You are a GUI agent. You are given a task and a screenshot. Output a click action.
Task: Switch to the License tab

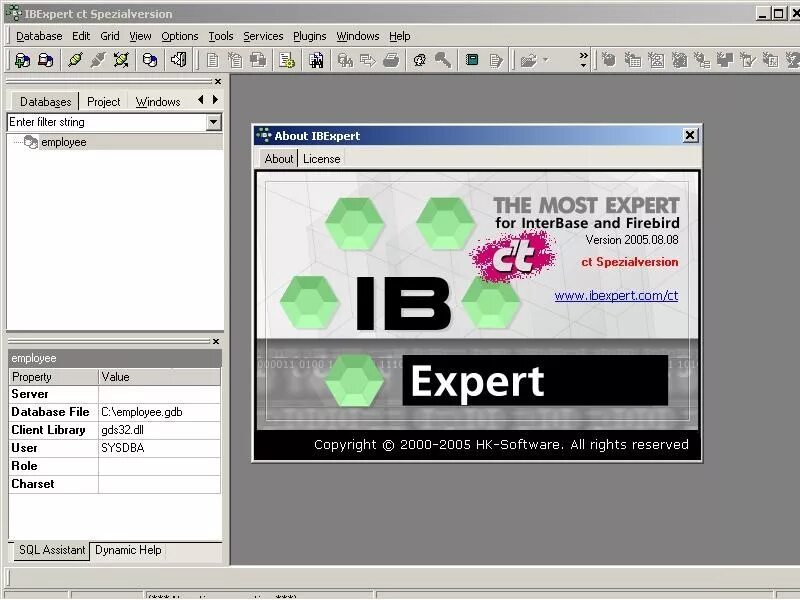click(322, 158)
